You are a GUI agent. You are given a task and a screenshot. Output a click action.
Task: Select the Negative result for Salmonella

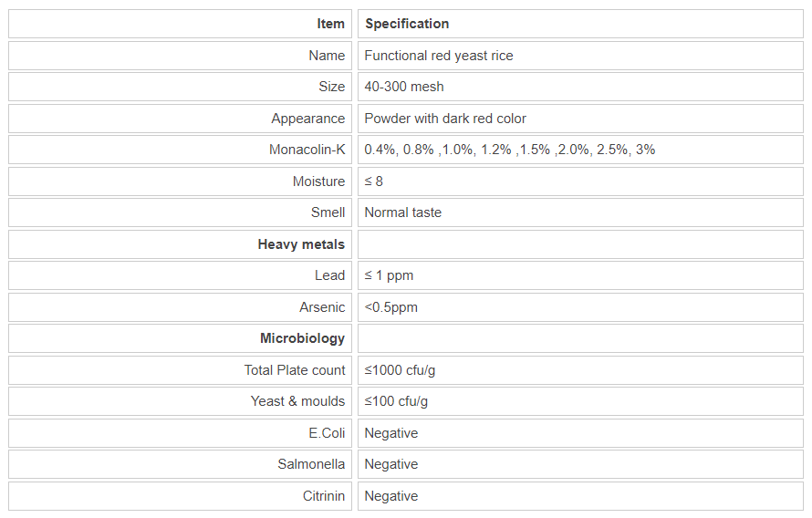click(390, 464)
